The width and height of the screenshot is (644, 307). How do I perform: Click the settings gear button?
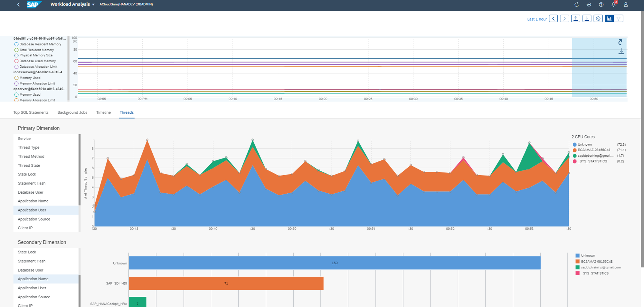(598, 19)
